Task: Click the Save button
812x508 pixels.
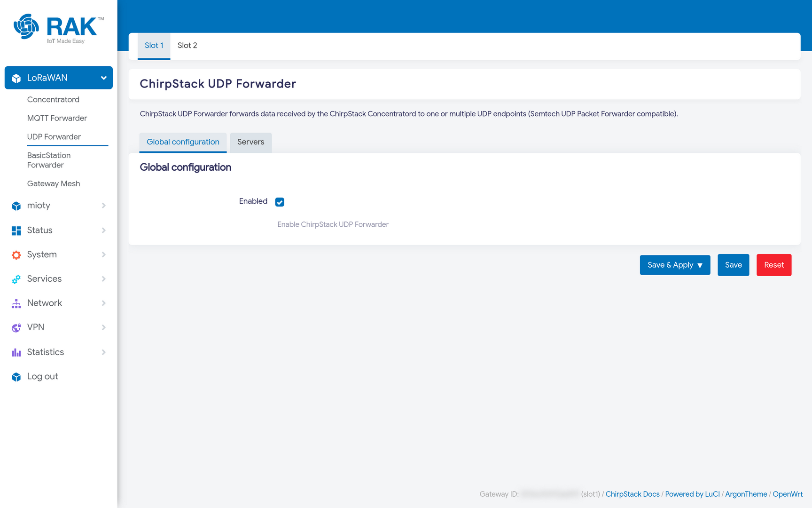Action: (733, 265)
